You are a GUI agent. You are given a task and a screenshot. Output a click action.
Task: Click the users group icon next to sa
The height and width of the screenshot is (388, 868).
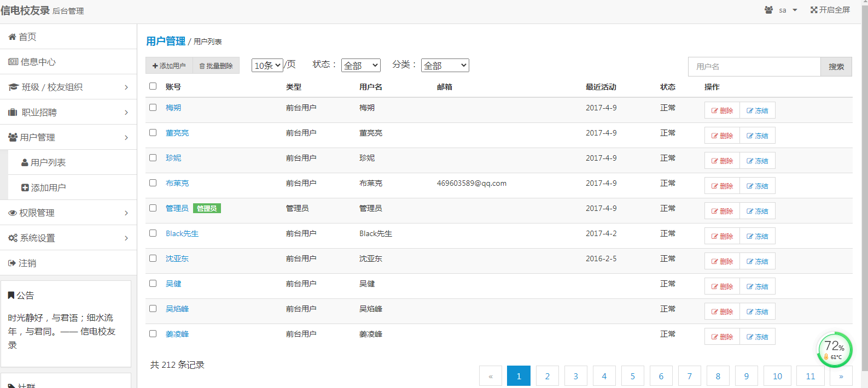pos(769,10)
